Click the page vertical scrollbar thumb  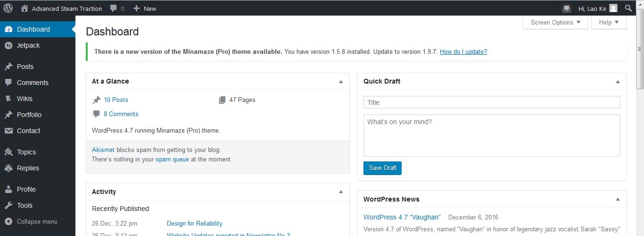click(x=640, y=66)
